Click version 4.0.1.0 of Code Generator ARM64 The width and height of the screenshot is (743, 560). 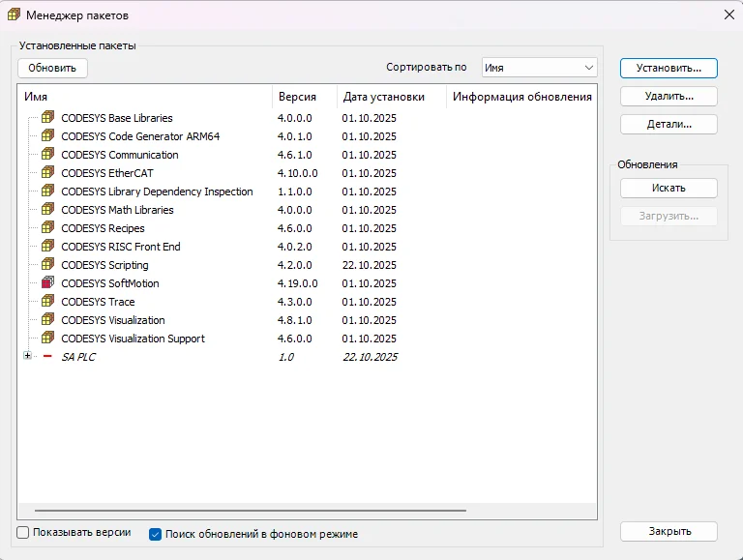coord(295,136)
